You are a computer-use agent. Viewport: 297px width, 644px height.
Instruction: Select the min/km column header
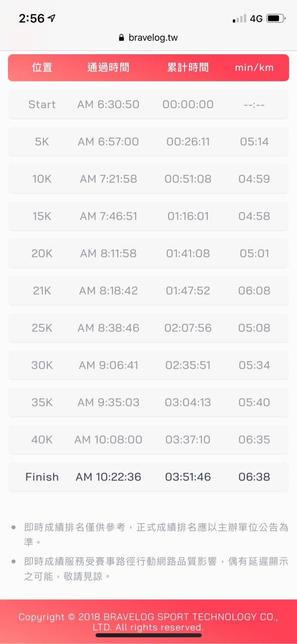tap(254, 68)
